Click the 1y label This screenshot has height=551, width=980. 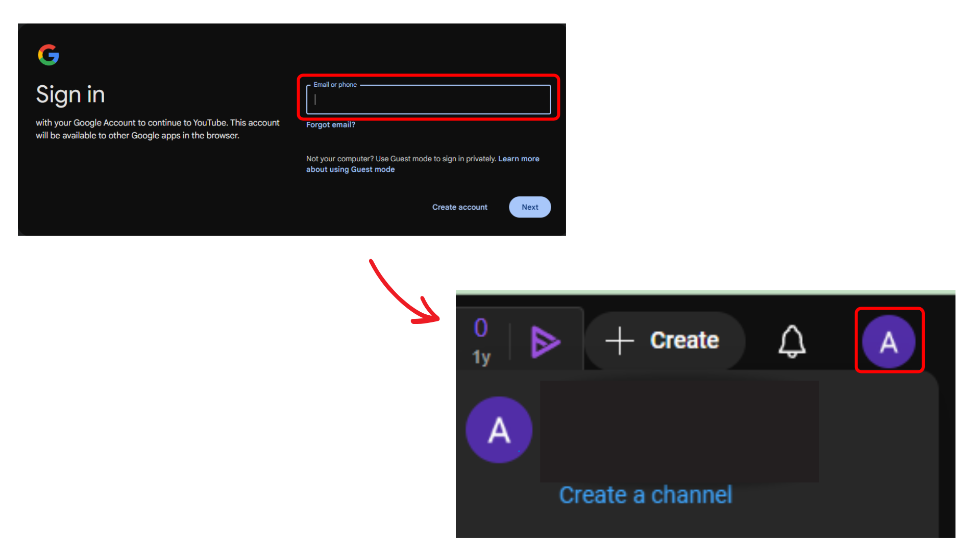pos(481,357)
